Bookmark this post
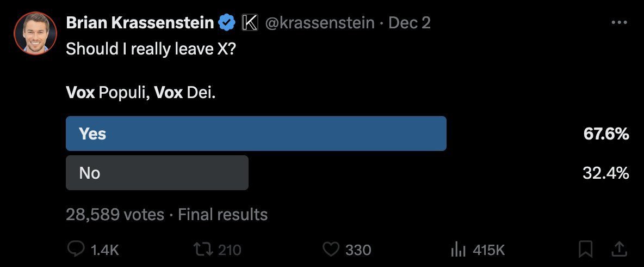 (x=585, y=250)
